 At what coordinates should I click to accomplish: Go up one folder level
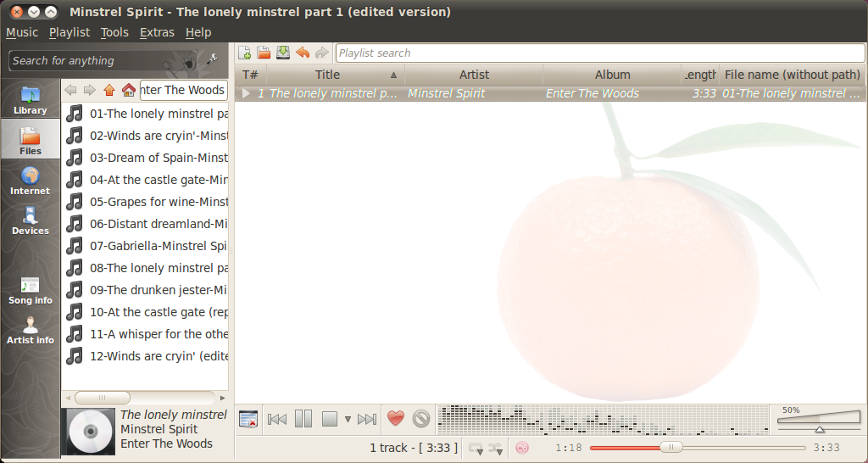[108, 90]
